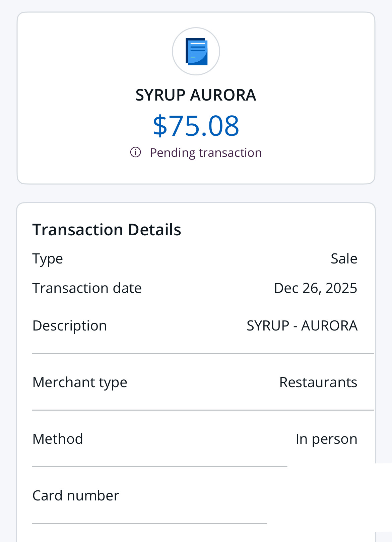Viewport: 392px width, 542px height.
Task: Click the blue document receipt icon
Action: tap(196, 51)
